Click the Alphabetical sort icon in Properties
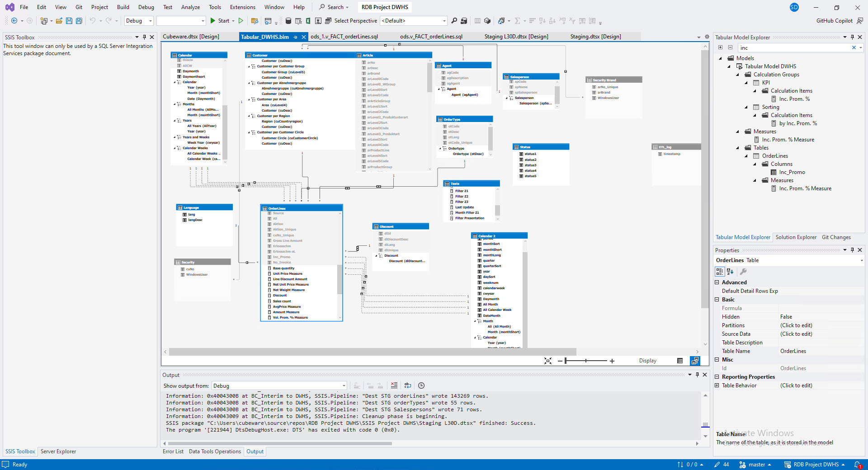Image resolution: width=868 pixels, height=470 pixels. click(x=730, y=272)
